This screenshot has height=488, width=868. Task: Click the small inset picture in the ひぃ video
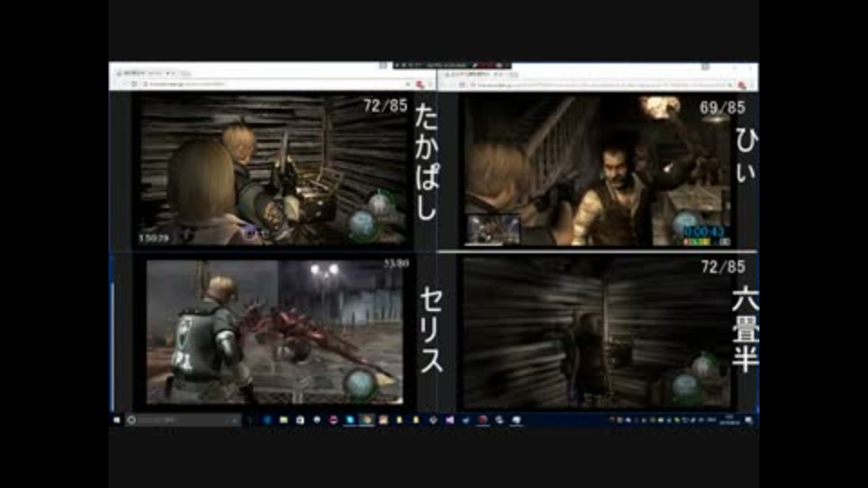click(x=492, y=230)
